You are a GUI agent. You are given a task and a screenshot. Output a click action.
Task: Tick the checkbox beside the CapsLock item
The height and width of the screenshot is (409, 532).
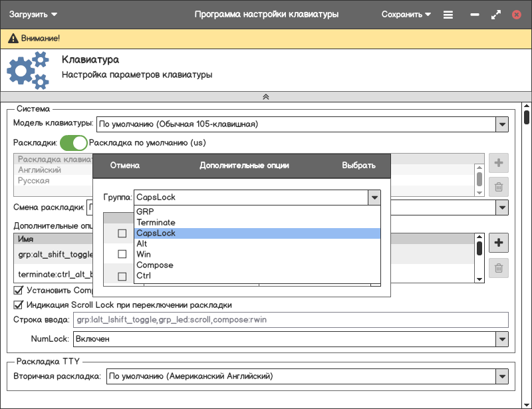click(122, 233)
